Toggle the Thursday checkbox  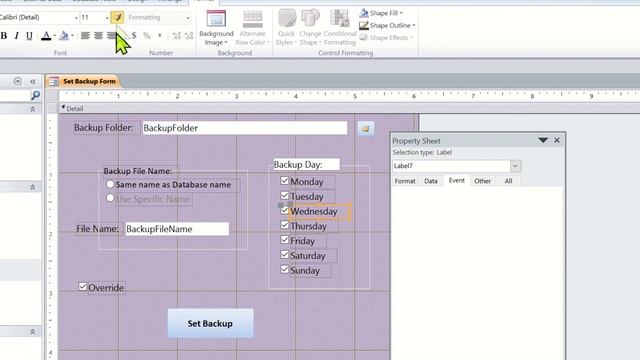[x=284, y=225]
